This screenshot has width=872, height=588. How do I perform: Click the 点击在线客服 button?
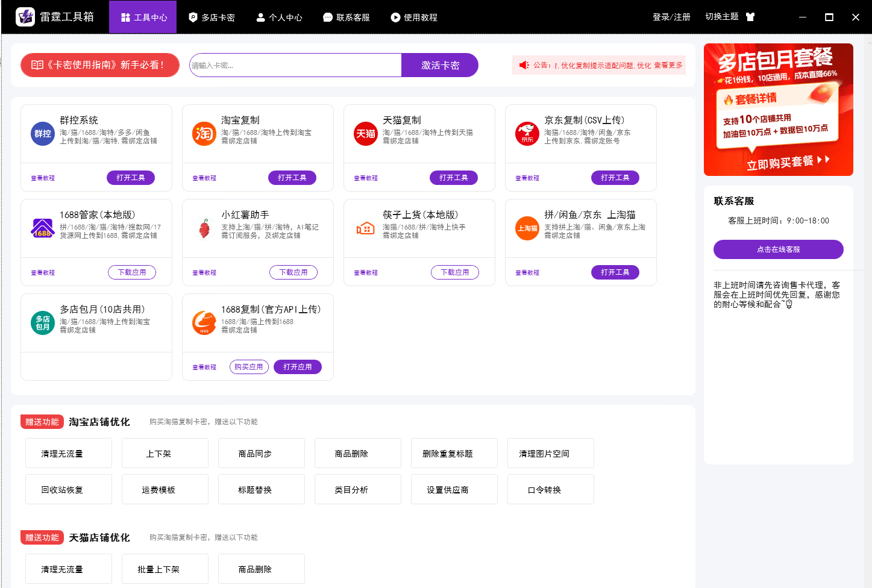click(x=778, y=249)
